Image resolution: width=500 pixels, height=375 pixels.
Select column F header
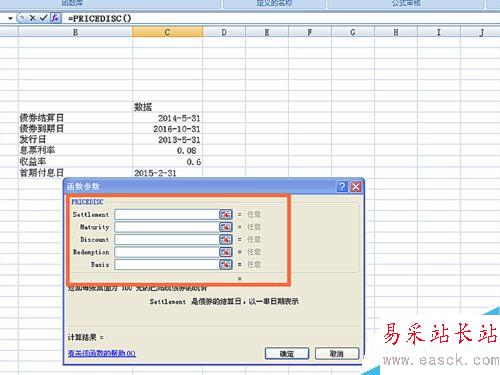[310, 32]
